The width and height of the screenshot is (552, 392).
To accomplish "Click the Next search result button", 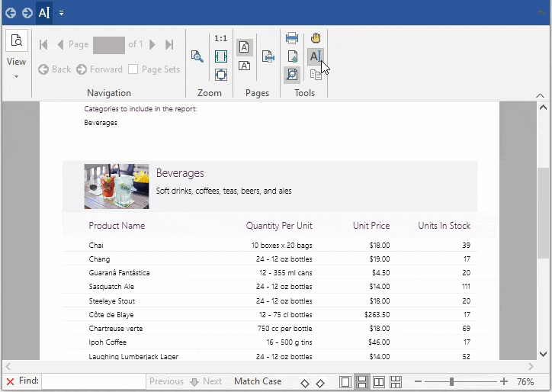I will tap(206, 381).
